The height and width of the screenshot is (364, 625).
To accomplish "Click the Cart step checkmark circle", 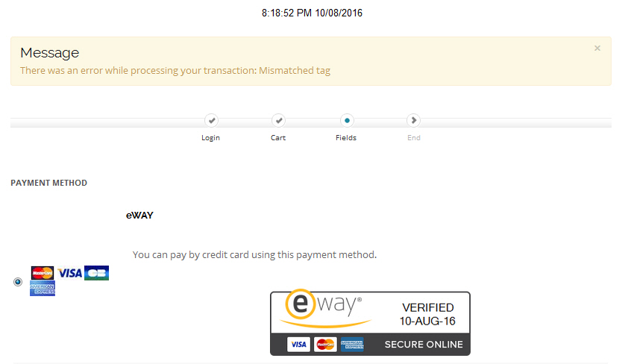I will [278, 120].
